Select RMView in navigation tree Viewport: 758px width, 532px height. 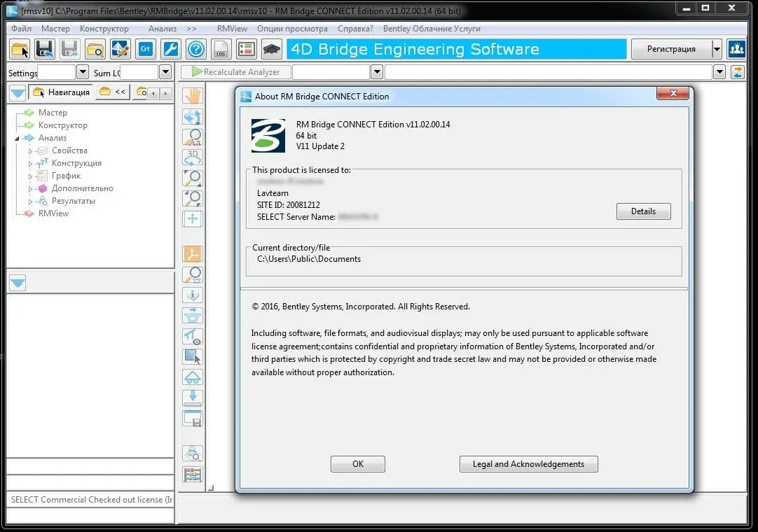click(x=53, y=213)
